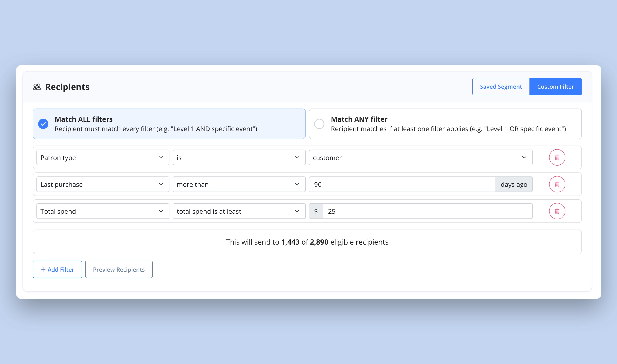
Task: Focus the 90 days ago input field
Action: click(x=402, y=184)
